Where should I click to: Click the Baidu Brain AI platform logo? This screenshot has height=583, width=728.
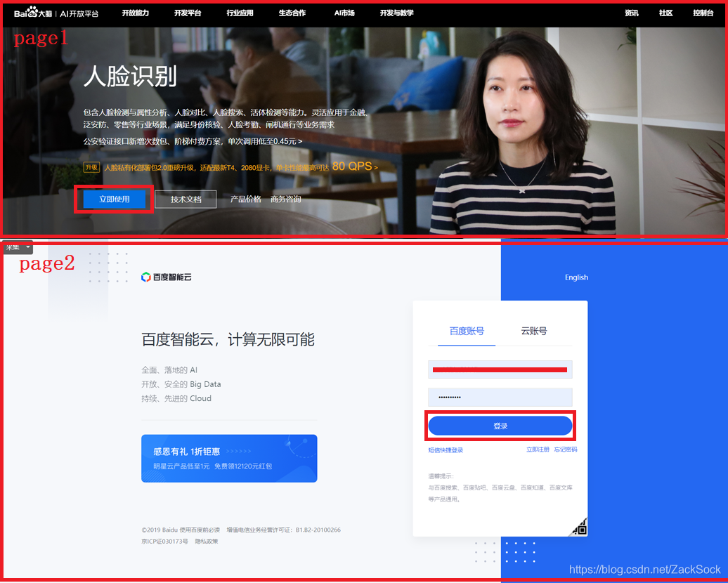point(56,13)
